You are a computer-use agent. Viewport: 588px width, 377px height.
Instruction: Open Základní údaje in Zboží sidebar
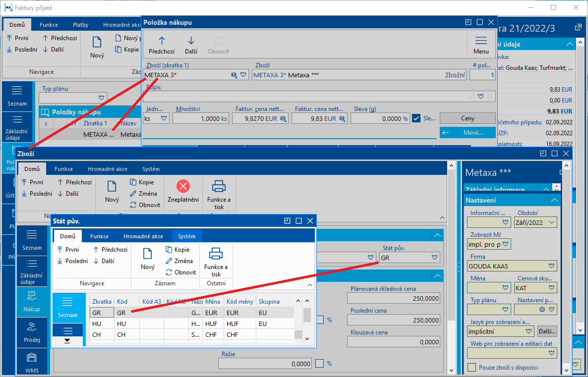32,271
